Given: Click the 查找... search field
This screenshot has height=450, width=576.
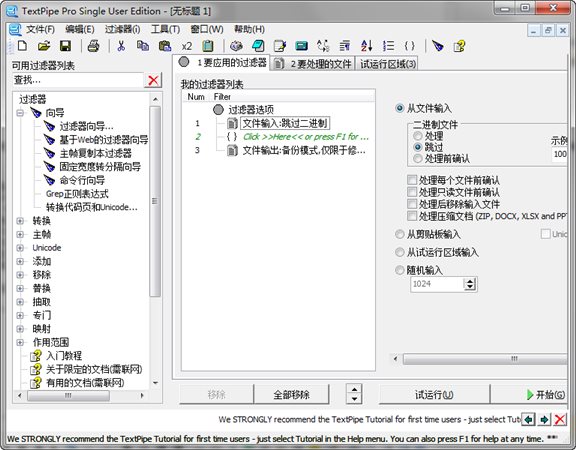Looking at the screenshot, I should coord(78,80).
